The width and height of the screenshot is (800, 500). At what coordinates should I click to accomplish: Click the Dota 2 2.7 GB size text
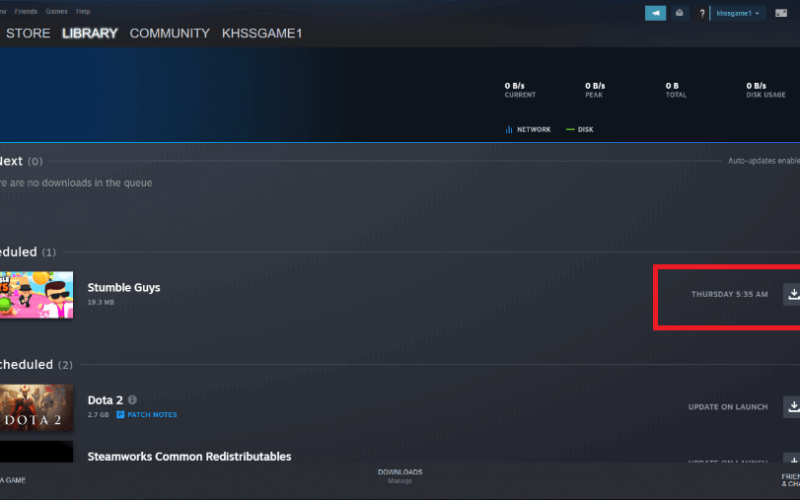[98, 414]
